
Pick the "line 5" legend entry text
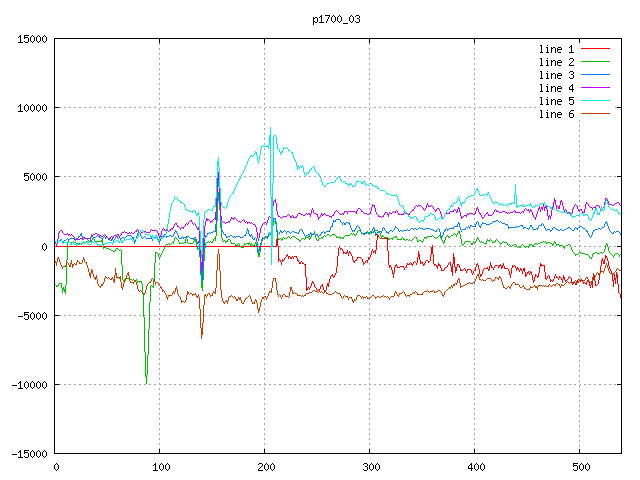[557, 101]
